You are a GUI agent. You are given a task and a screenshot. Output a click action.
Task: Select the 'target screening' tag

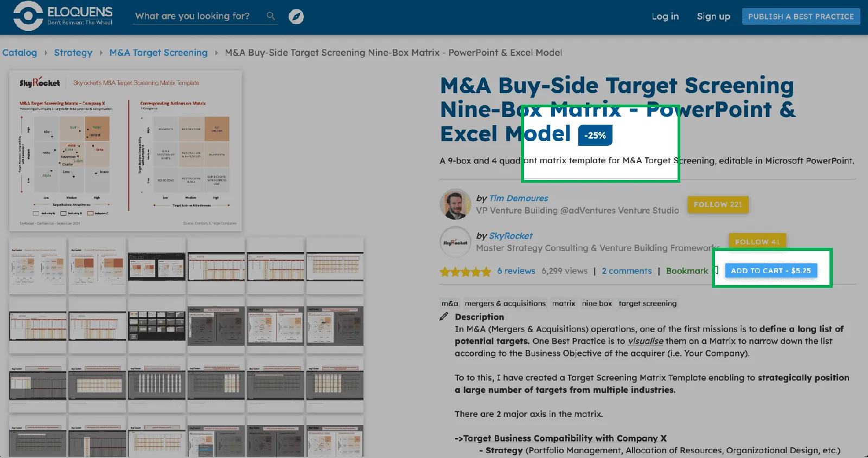click(x=648, y=304)
